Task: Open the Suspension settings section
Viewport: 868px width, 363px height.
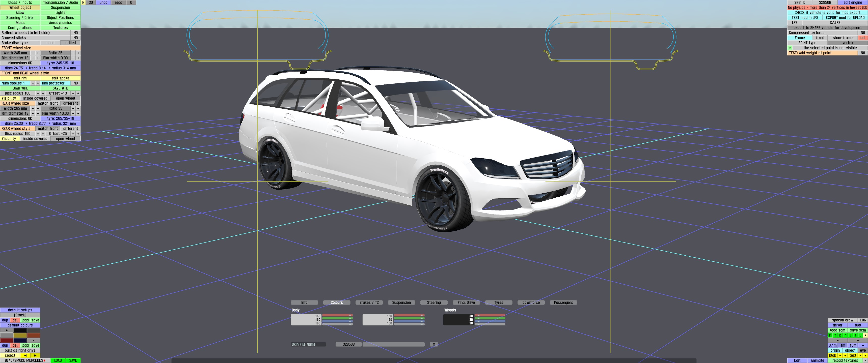Action: (60, 7)
